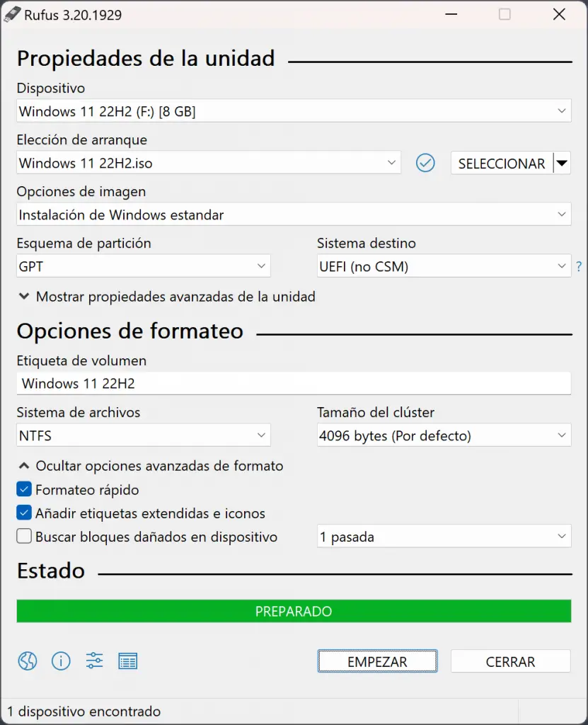This screenshot has height=725, width=588.
Task: Toggle Añadir etiquetas extendidas e iconos
Action: [24, 513]
